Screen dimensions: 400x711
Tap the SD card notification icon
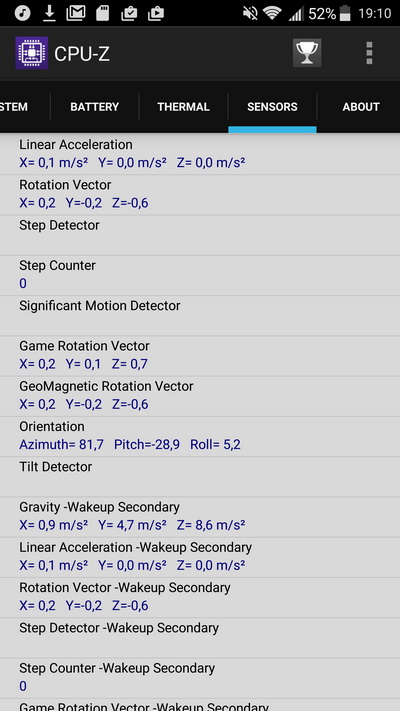(102, 13)
